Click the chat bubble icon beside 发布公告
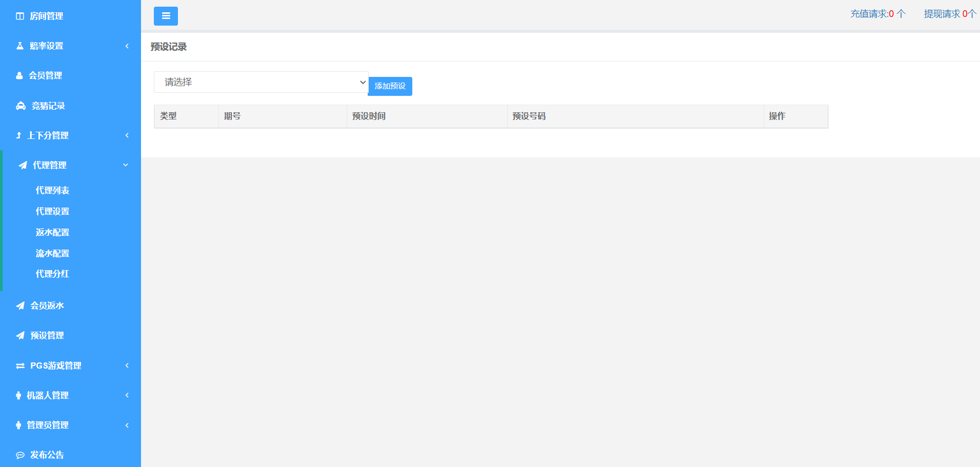Screen dimensions: 980x467 click(x=21, y=455)
